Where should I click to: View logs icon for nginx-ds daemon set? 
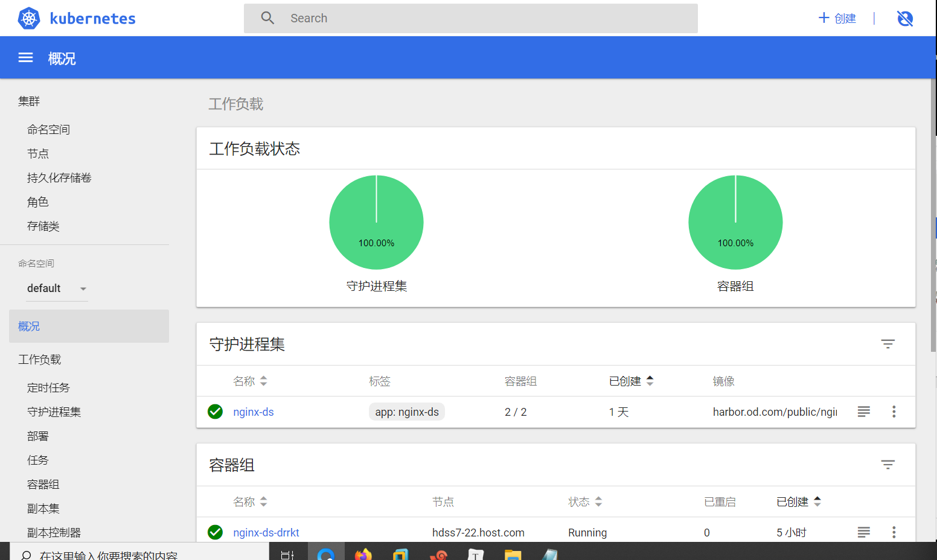pyautogui.click(x=863, y=412)
